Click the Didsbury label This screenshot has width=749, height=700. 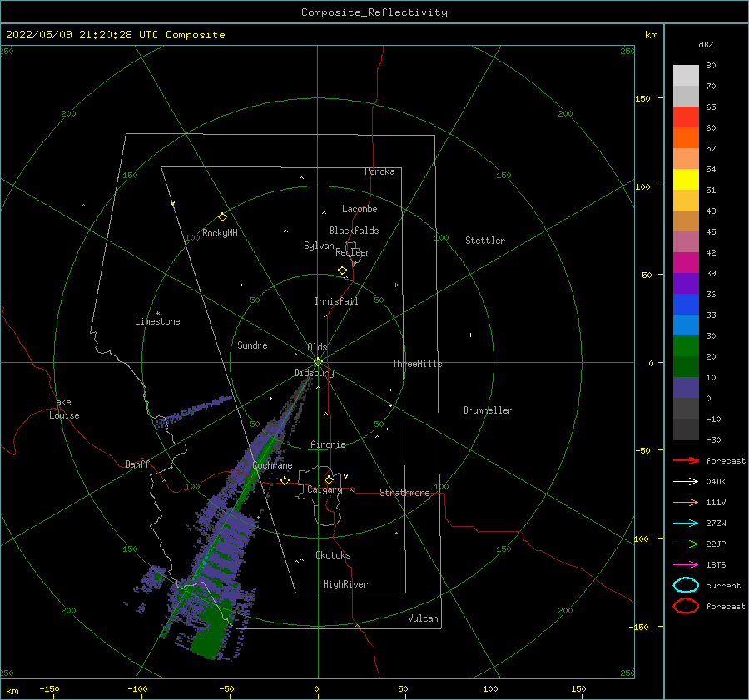(314, 373)
